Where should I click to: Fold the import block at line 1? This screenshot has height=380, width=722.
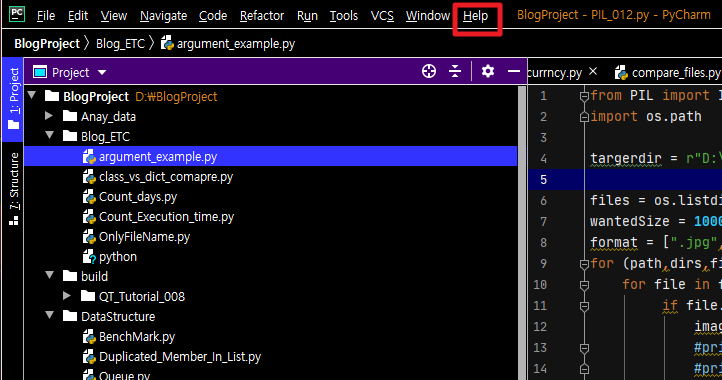click(x=584, y=96)
